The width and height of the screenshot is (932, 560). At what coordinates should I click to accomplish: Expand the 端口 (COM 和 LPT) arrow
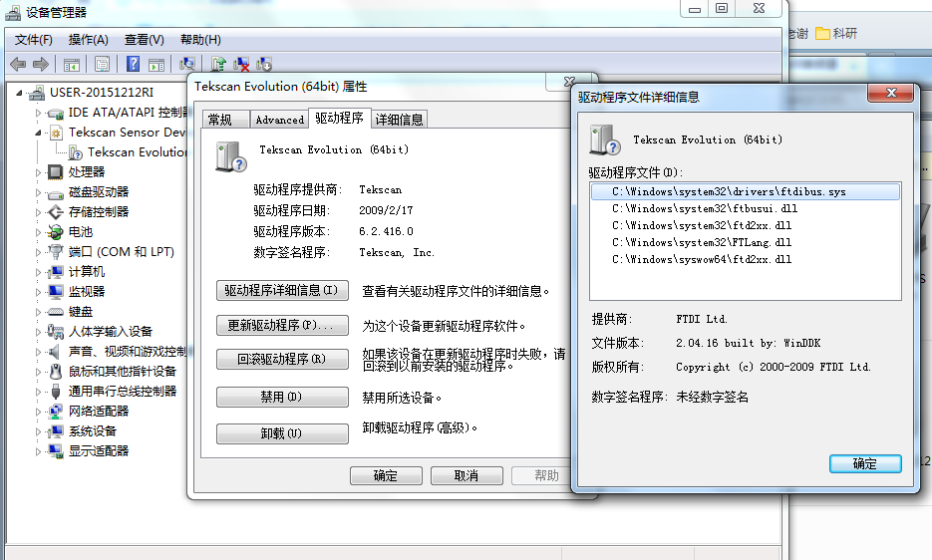click(38, 253)
